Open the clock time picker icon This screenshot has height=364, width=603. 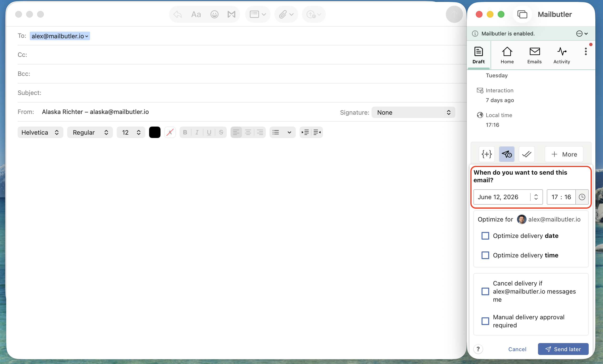582,197
